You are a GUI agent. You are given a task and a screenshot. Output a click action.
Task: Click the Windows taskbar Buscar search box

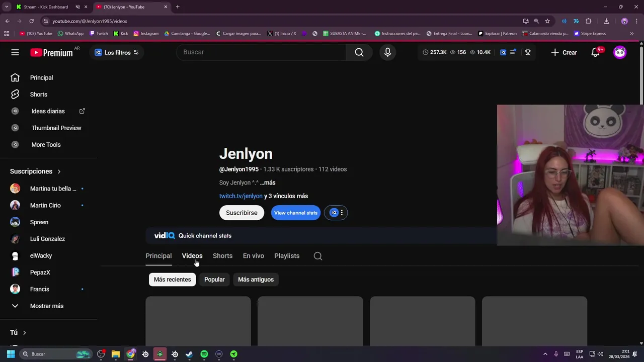point(55,354)
